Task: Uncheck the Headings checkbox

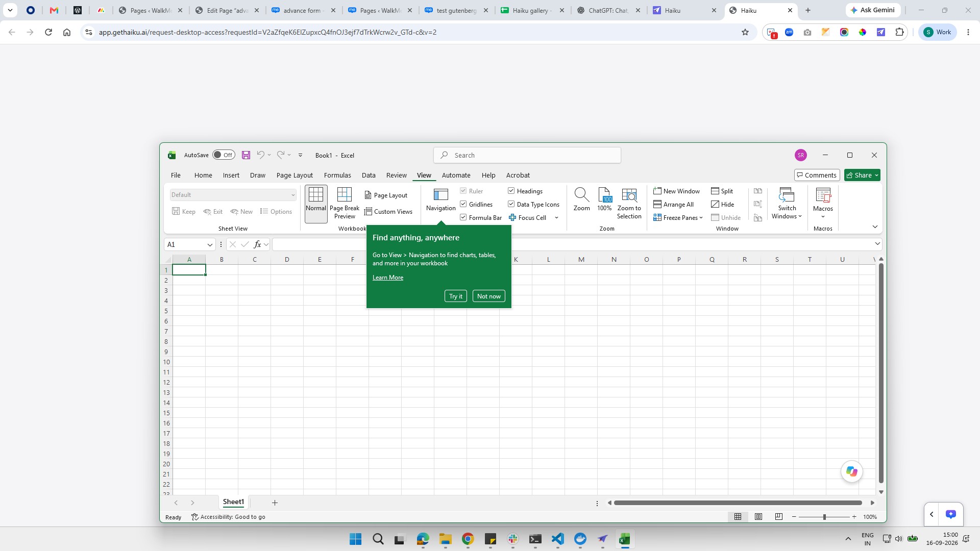Action: coord(511,191)
